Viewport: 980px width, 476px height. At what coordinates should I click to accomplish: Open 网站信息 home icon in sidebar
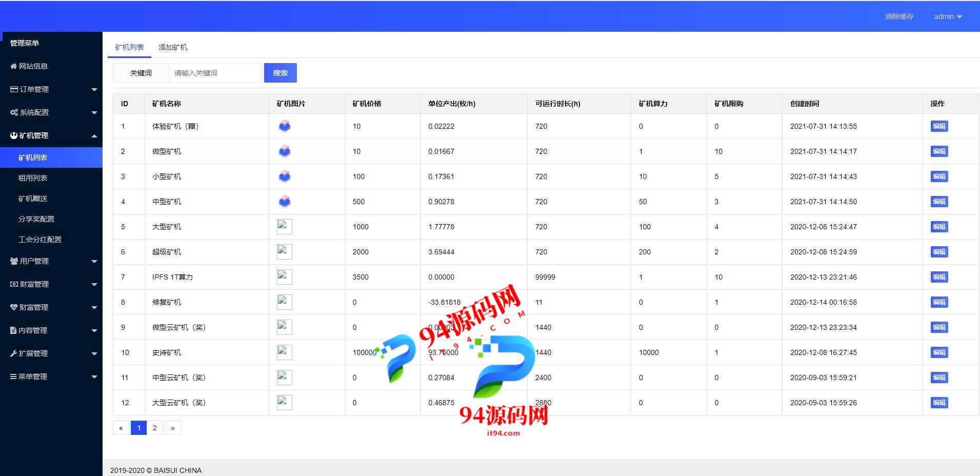tap(14, 66)
